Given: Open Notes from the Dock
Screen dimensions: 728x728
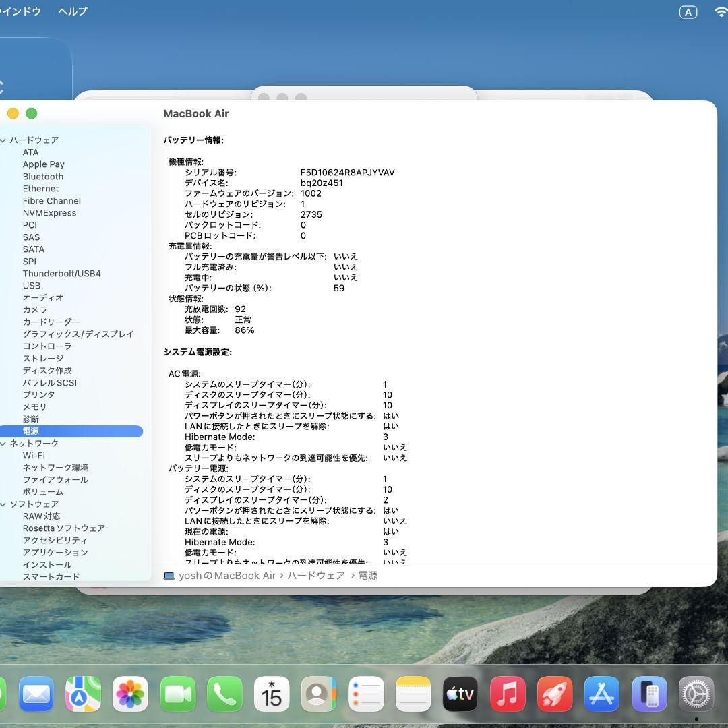Looking at the screenshot, I should 413,693.
